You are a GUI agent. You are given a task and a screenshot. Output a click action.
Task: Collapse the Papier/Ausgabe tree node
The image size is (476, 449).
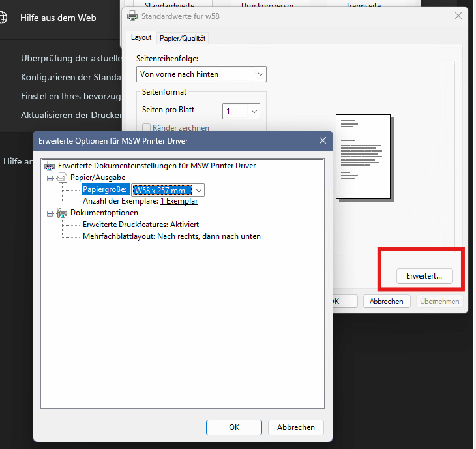tap(50, 178)
